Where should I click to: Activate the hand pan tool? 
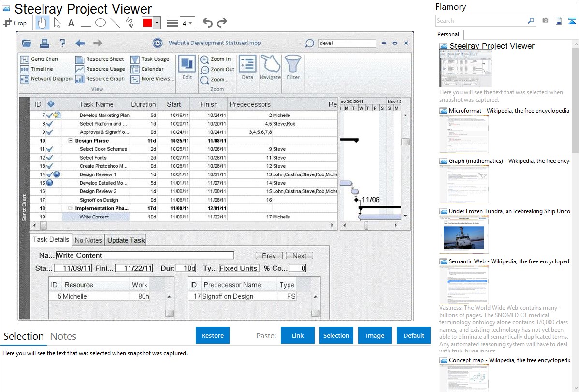tap(42, 23)
